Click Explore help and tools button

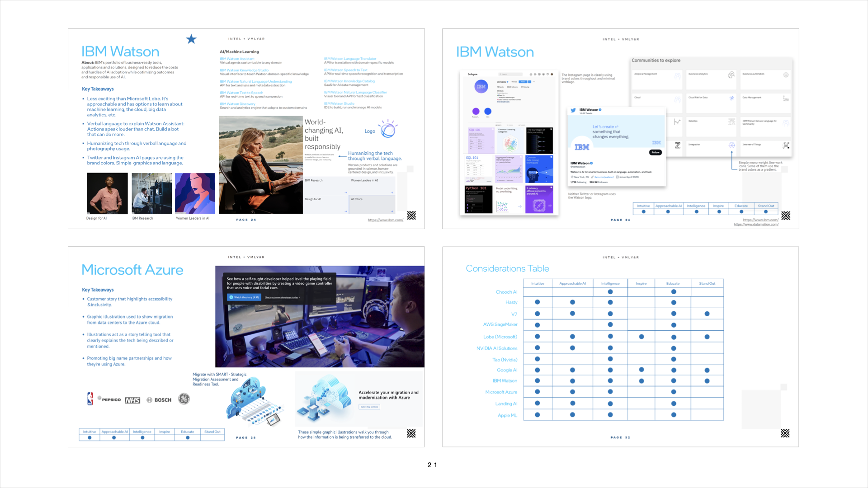(x=369, y=407)
